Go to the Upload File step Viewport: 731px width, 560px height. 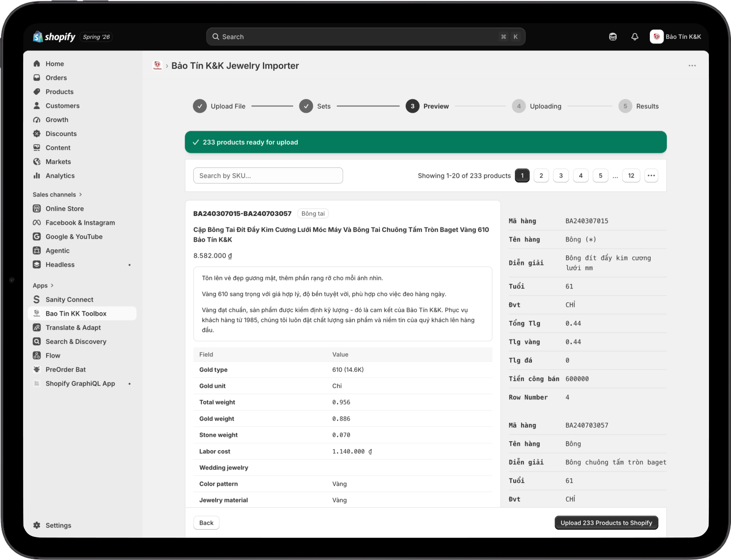coord(219,106)
